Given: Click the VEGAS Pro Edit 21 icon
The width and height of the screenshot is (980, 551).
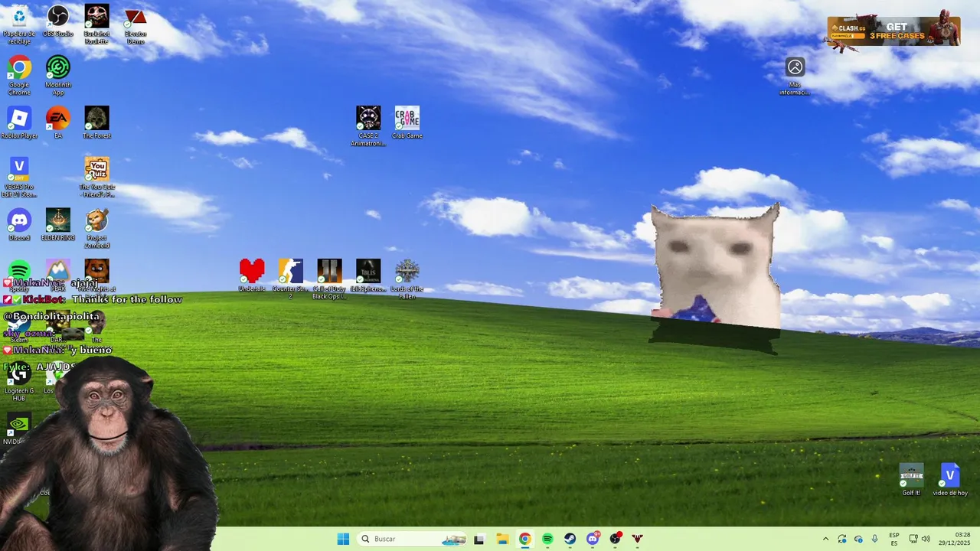Looking at the screenshot, I should click(x=19, y=178).
